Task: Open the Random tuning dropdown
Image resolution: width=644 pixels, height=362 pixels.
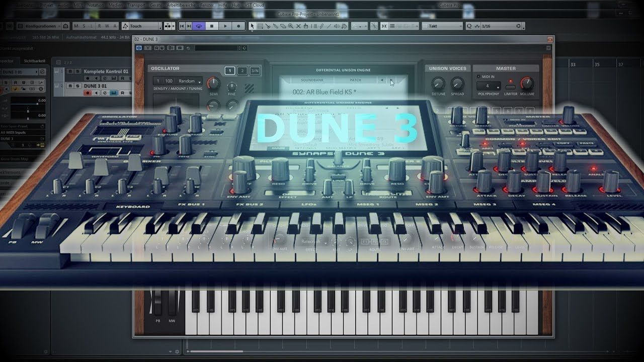Action: pos(190,81)
